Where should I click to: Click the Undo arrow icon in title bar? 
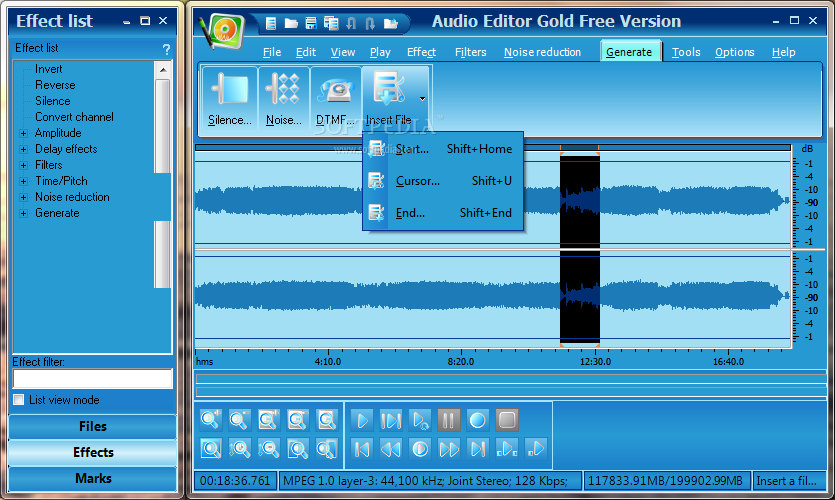point(351,23)
